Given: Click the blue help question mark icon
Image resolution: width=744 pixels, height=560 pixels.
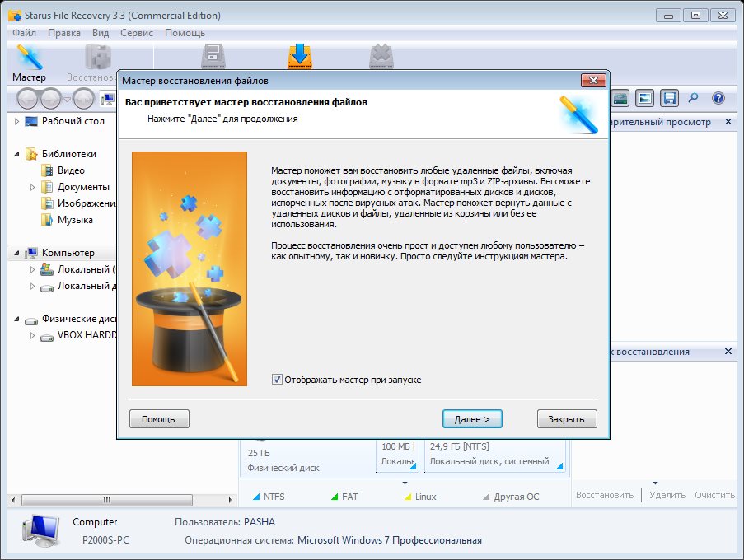Looking at the screenshot, I should pos(718,99).
